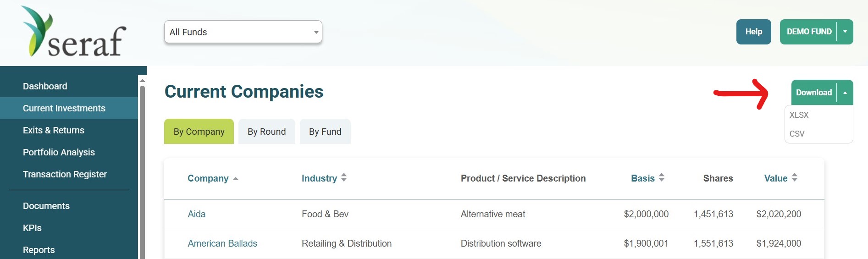Click the sidebar scrollbar up arrow
This screenshot has width=868, height=259.
click(x=142, y=81)
